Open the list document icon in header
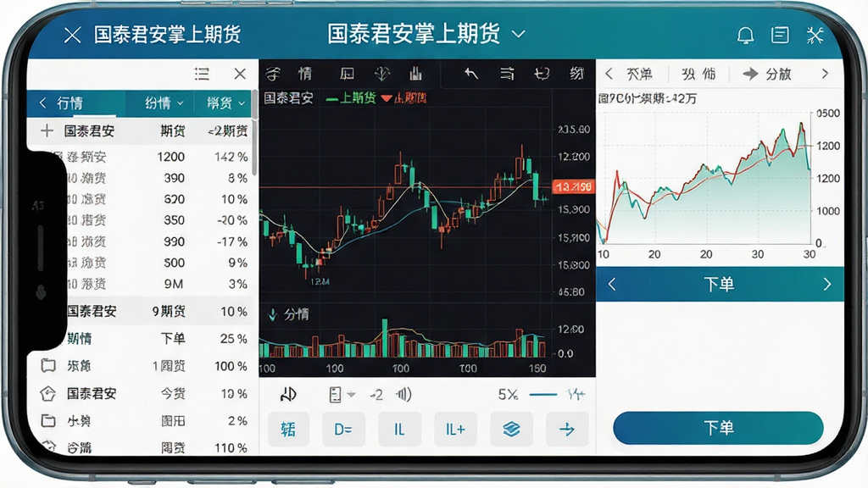 [780, 36]
